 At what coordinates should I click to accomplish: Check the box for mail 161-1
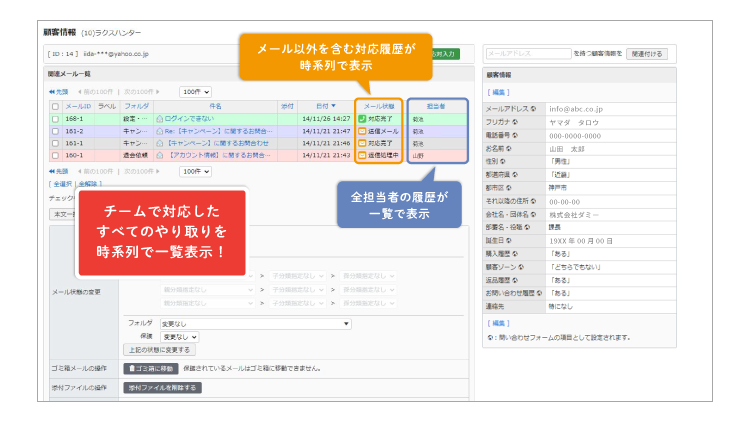coord(55,144)
